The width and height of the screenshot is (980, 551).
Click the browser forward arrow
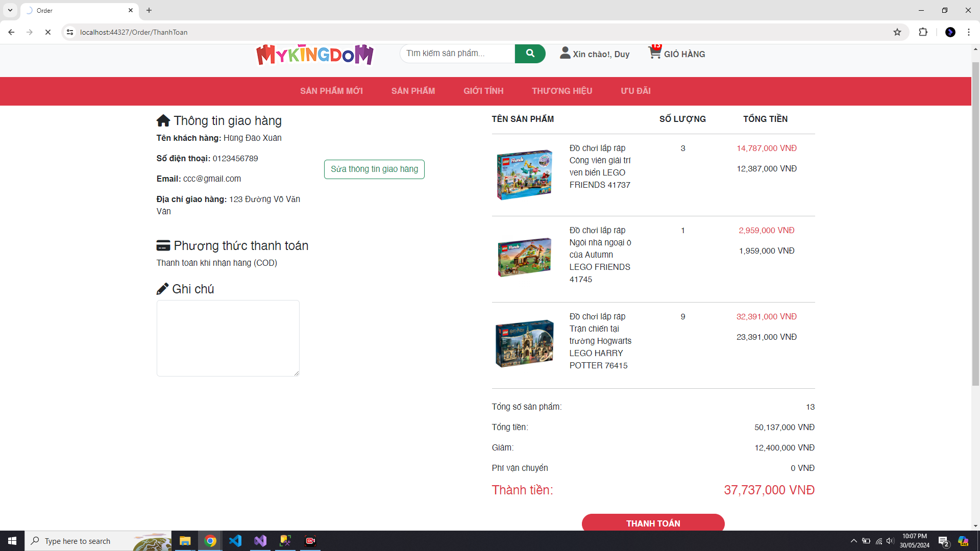tap(30, 32)
